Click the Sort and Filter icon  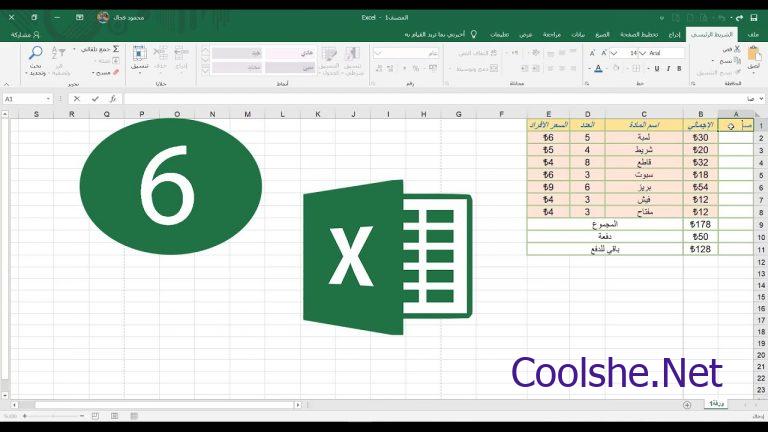[x=58, y=52]
